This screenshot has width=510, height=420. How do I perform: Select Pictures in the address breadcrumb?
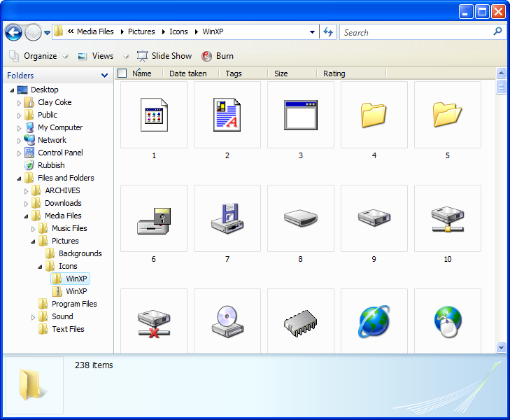pyautogui.click(x=141, y=31)
